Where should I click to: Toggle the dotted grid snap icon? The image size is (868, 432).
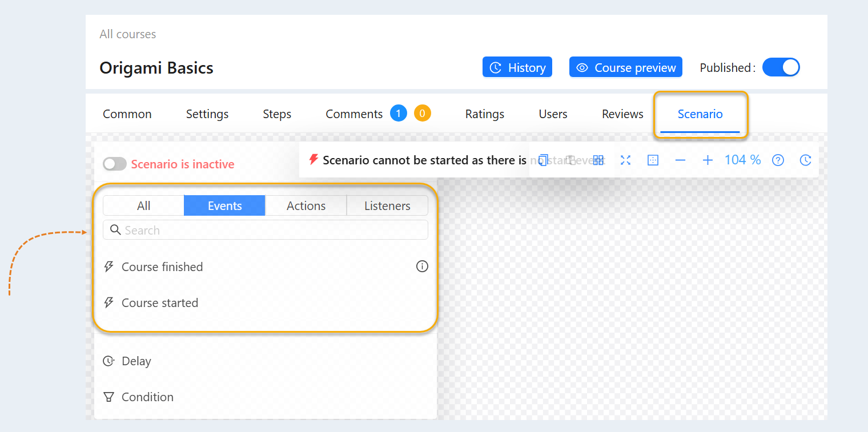653,160
